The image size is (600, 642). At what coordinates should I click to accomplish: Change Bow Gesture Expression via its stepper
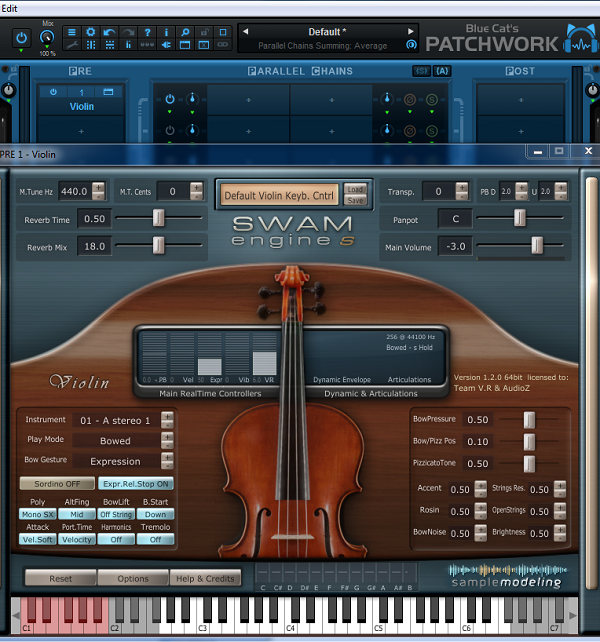tap(167, 461)
